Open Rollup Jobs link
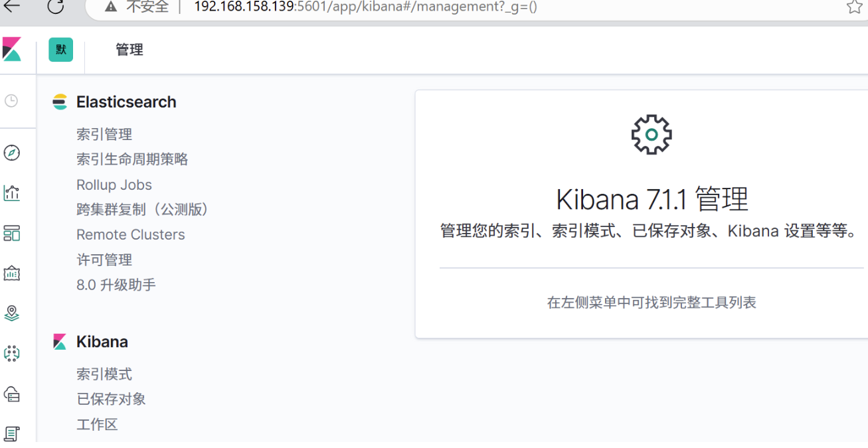Viewport: 868px width, 448px height. pyautogui.click(x=114, y=185)
